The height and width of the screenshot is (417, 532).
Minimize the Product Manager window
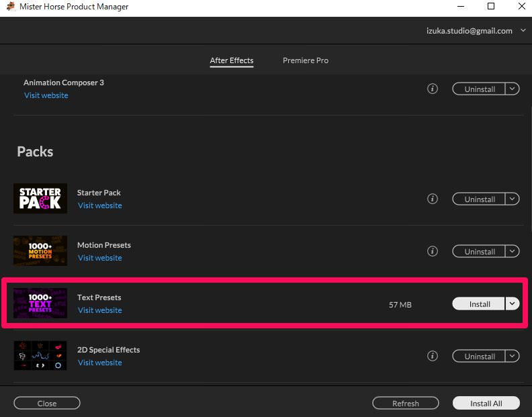[x=460, y=6]
